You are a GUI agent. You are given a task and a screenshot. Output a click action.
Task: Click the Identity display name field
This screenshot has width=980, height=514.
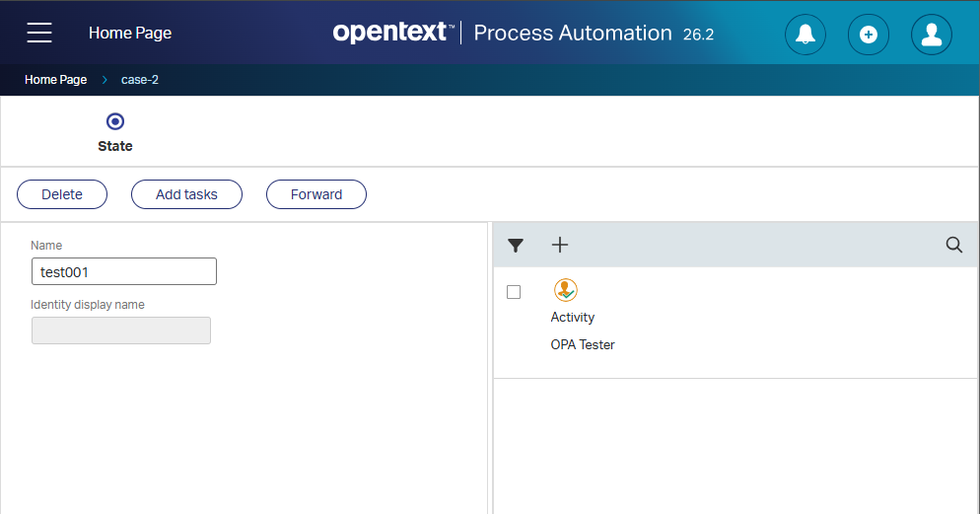point(121,330)
